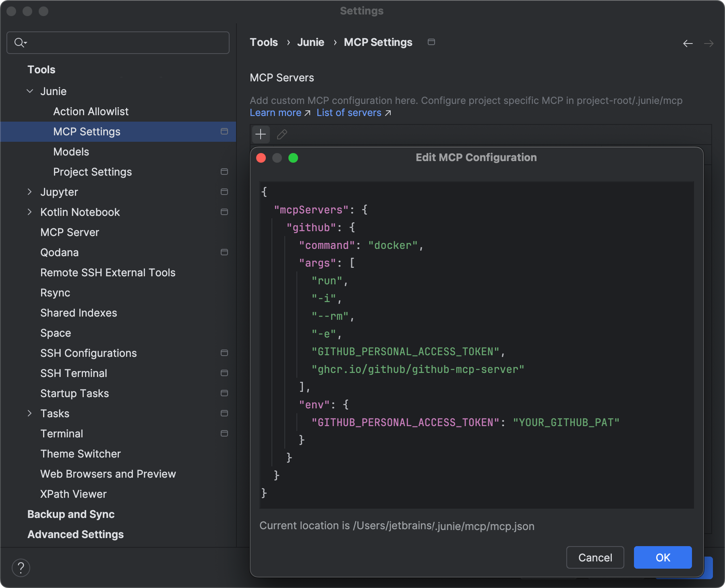This screenshot has width=725, height=588.
Task: Click the modified indicator next to Startup Tasks
Action: coord(224,393)
